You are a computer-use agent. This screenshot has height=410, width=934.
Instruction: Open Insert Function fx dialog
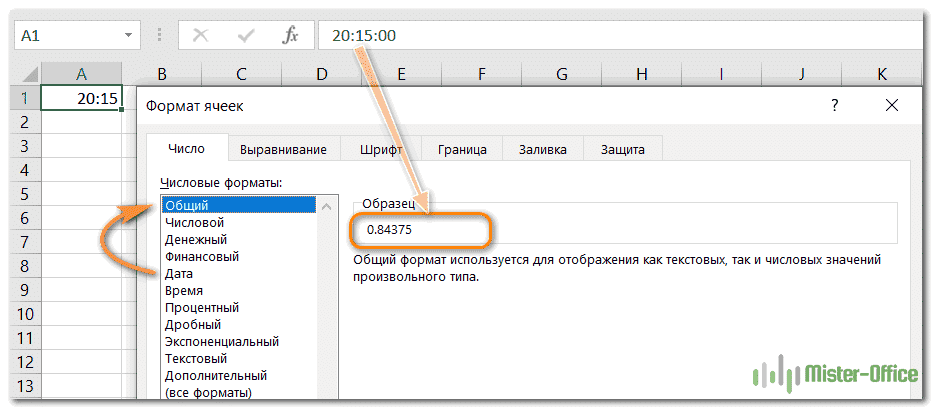pos(291,35)
